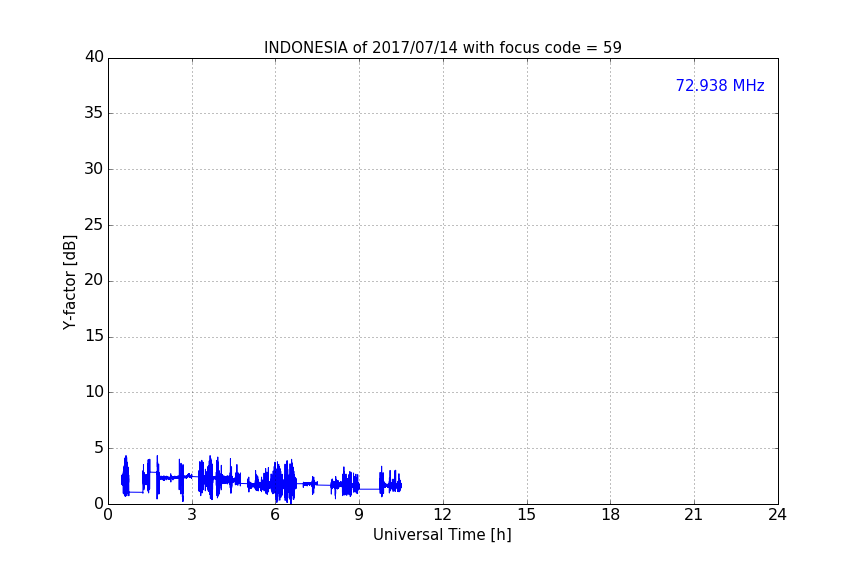The width and height of the screenshot is (864, 576).
Task: Click the 'Y-factor [dB]' axis label
Action: pos(69,282)
